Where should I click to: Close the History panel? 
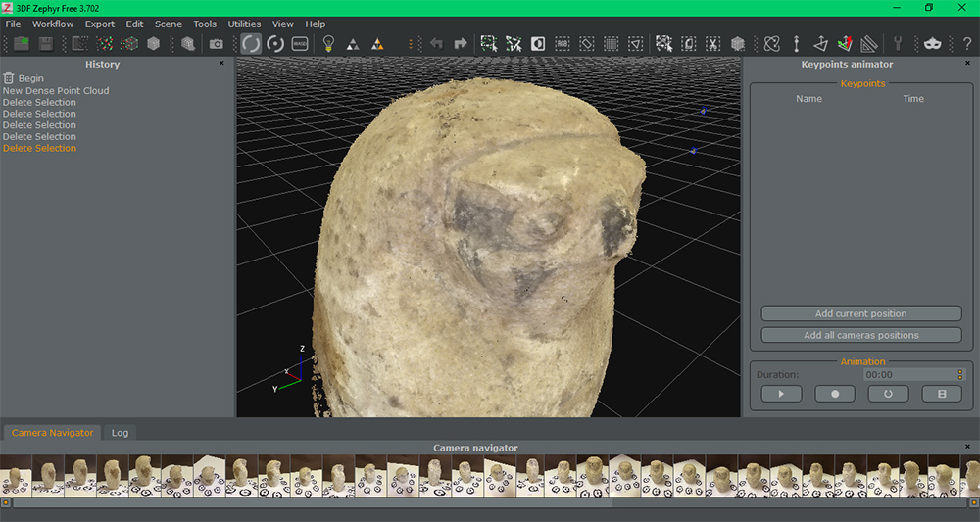point(221,64)
